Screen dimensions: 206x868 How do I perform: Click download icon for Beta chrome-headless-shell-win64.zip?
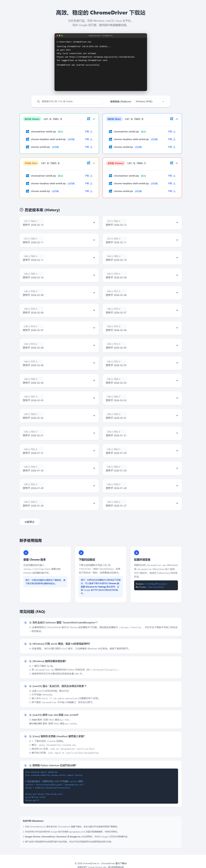(x=174, y=139)
